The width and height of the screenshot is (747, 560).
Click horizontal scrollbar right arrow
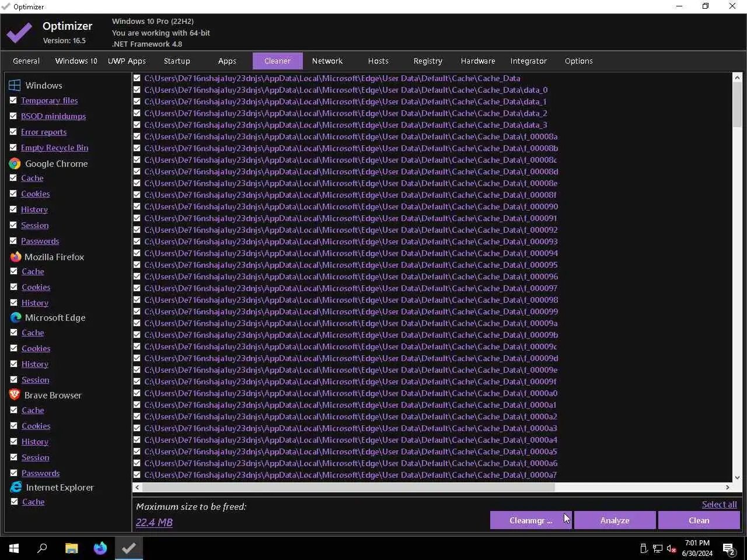point(728,487)
